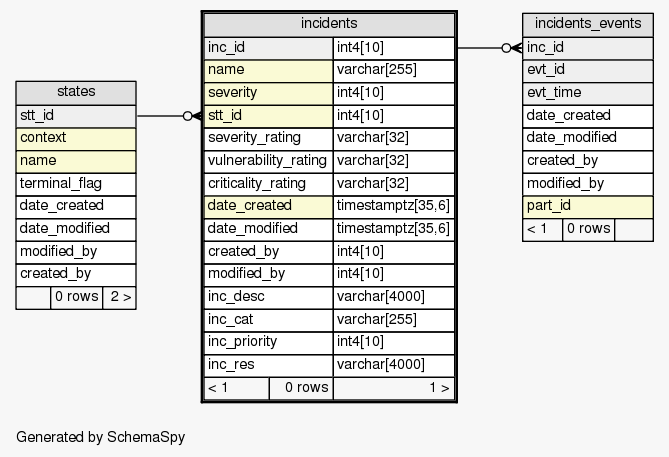Click the '< 1' parents count in incidents

click(237, 387)
